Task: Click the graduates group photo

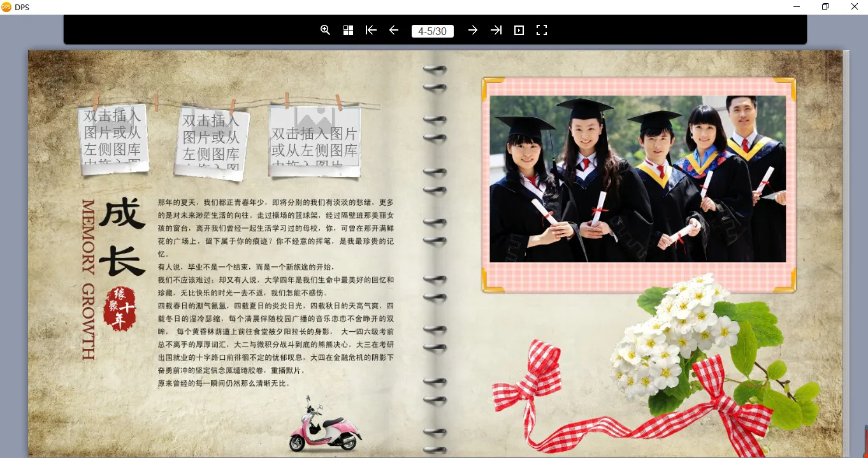Action: [x=637, y=178]
